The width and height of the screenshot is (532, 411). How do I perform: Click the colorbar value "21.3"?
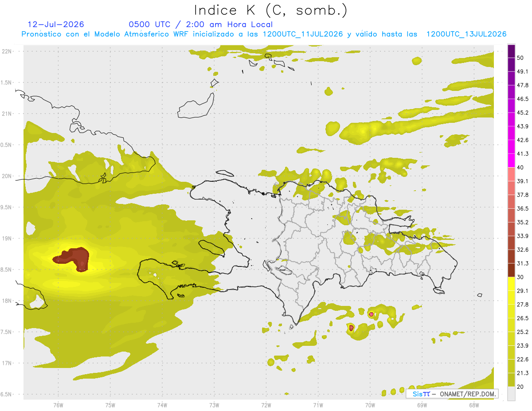click(x=523, y=373)
